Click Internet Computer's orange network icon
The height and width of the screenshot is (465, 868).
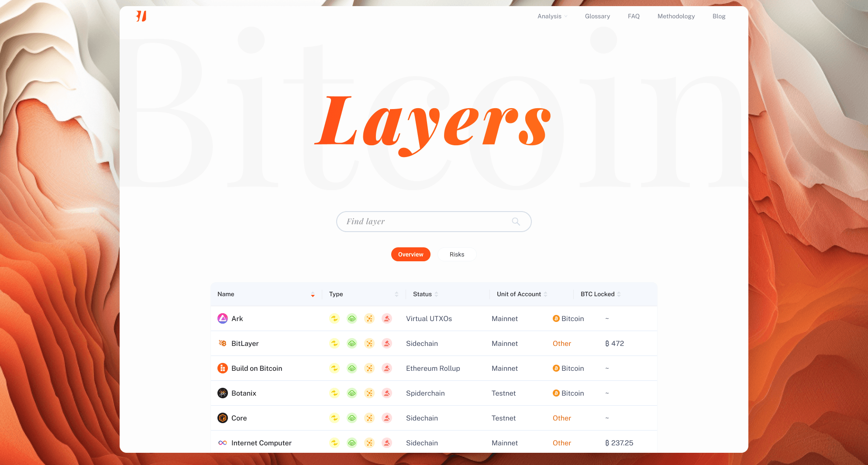[369, 443]
